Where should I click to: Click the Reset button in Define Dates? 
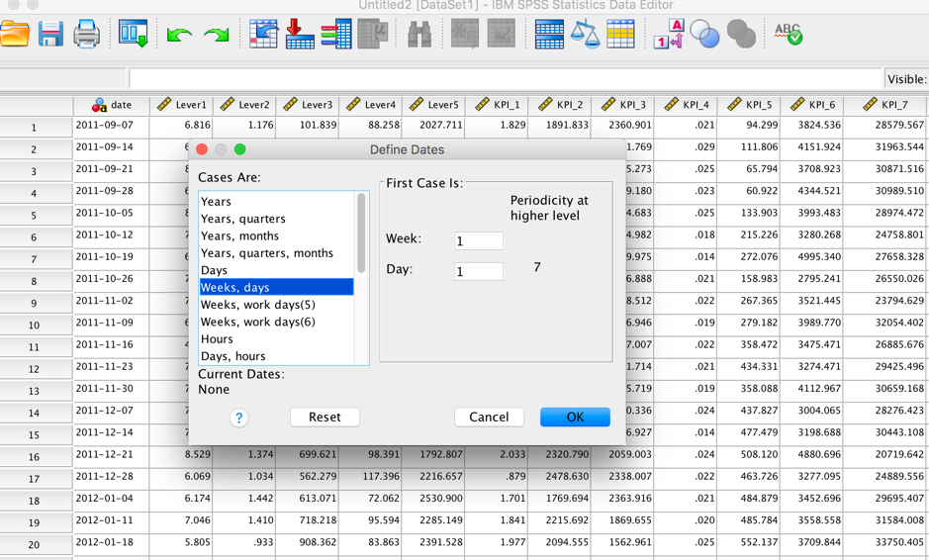pos(325,418)
